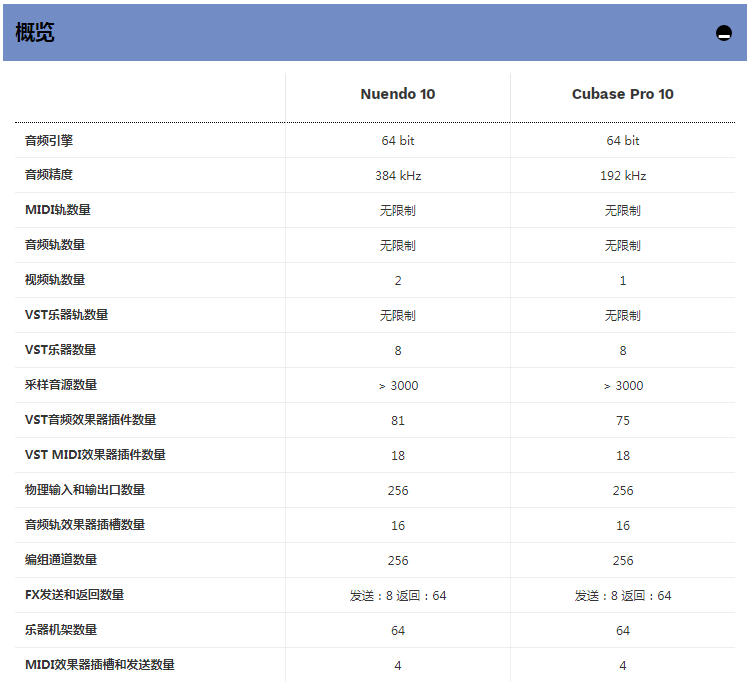The image size is (749, 694).
Task: Click Nuendo's 无限制 in VST乐器轨数量 row
Action: click(x=398, y=315)
